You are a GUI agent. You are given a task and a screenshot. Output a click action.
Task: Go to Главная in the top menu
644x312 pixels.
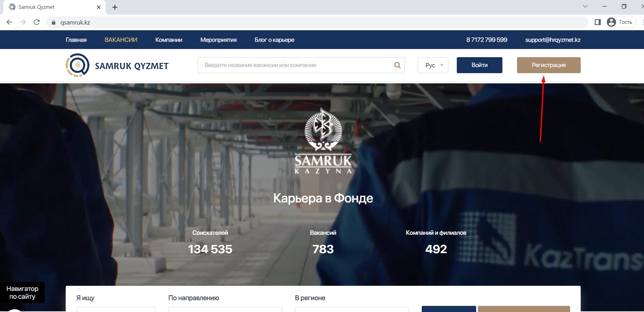tap(76, 40)
